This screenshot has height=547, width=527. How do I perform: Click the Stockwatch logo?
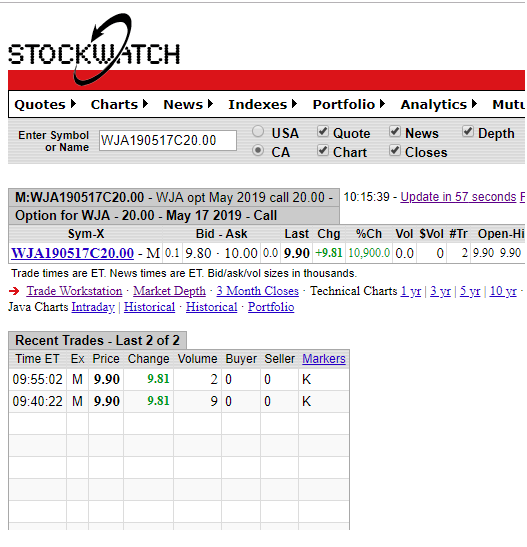point(94,50)
